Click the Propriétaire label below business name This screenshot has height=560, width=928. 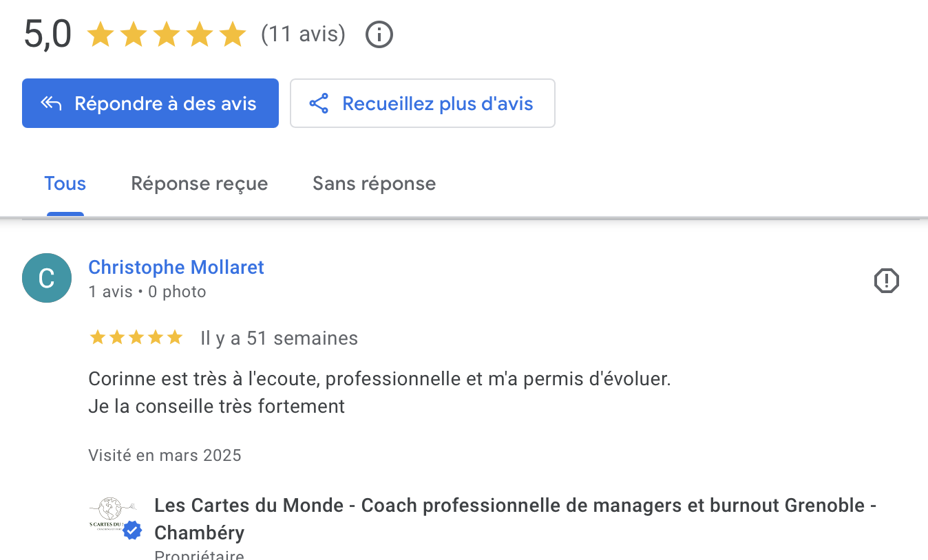pos(199,554)
